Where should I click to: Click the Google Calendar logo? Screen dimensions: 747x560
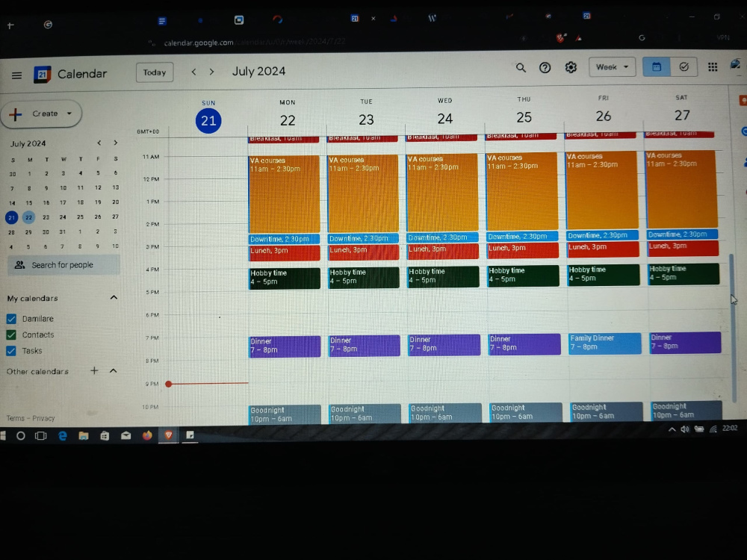pyautogui.click(x=43, y=74)
